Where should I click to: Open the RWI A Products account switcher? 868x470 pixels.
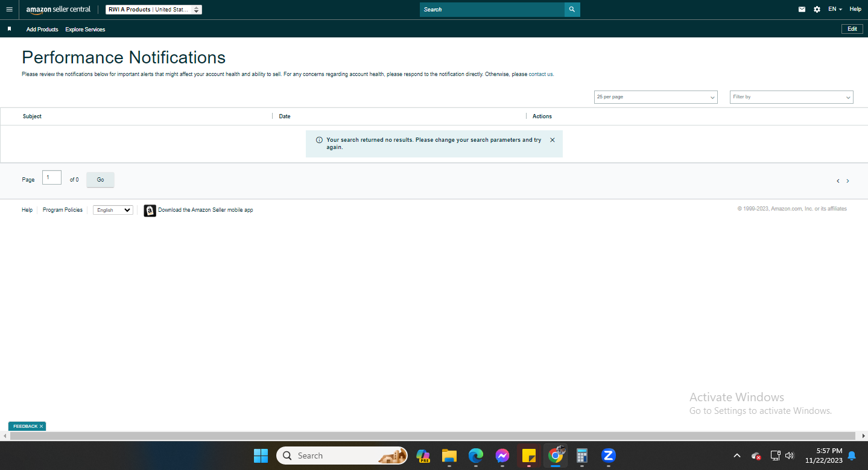point(154,10)
